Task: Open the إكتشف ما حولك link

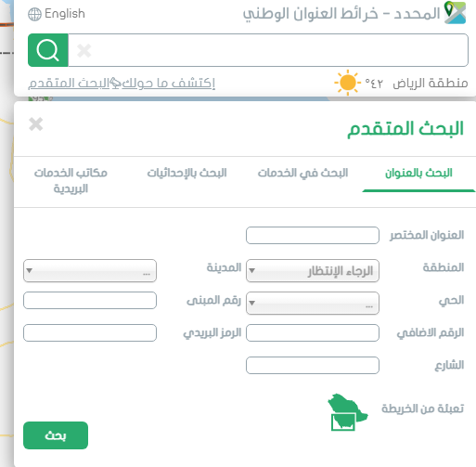Action: [169, 83]
